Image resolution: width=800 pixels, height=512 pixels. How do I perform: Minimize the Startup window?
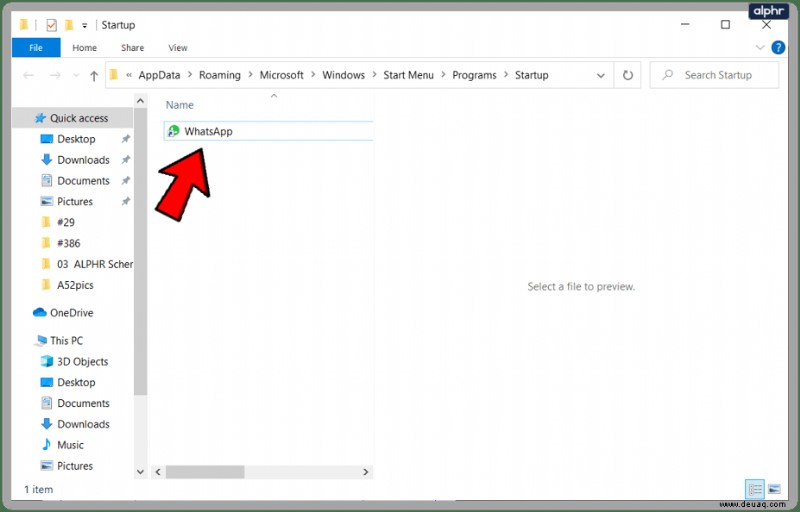point(685,24)
